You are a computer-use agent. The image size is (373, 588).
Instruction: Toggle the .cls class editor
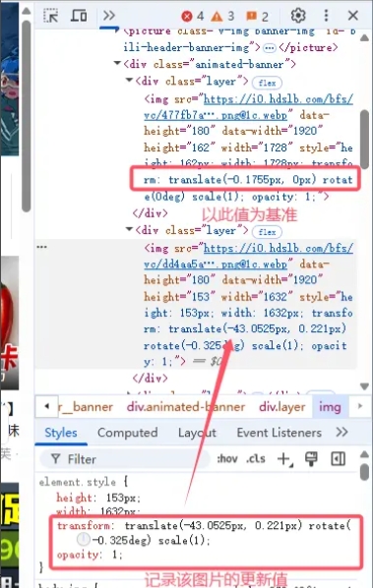click(x=256, y=458)
